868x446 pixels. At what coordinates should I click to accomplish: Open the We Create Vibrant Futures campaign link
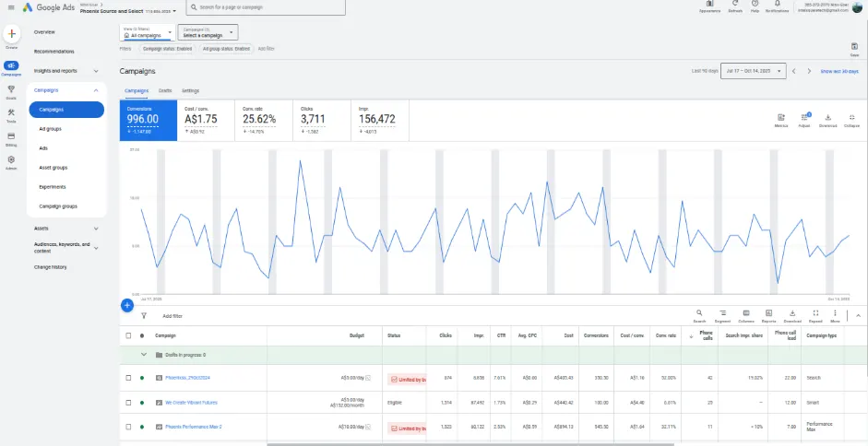193,403
